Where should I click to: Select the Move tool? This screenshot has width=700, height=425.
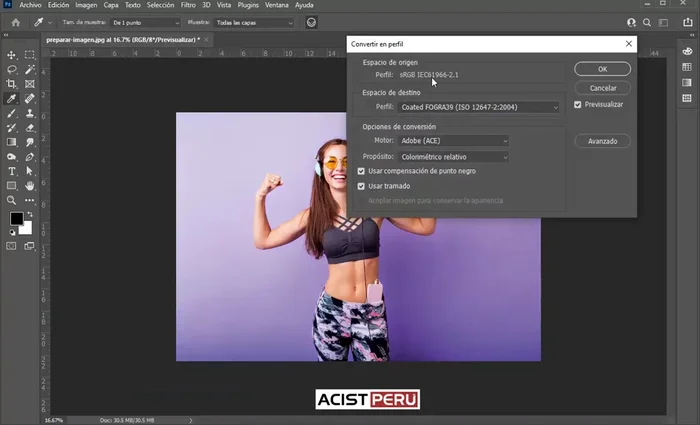click(x=11, y=55)
